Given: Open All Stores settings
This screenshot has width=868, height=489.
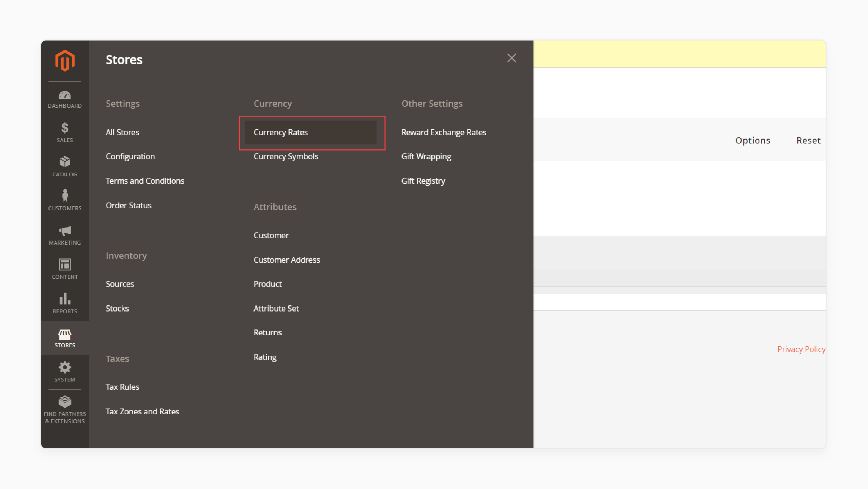Looking at the screenshot, I should click(122, 132).
